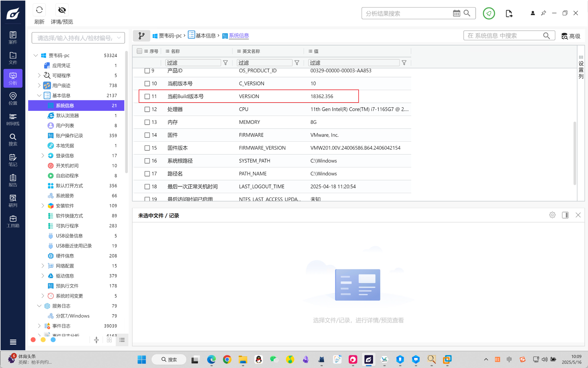Toggle the select-all checkbox in table header
Image resolution: width=588 pixels, height=368 pixels.
[140, 51]
